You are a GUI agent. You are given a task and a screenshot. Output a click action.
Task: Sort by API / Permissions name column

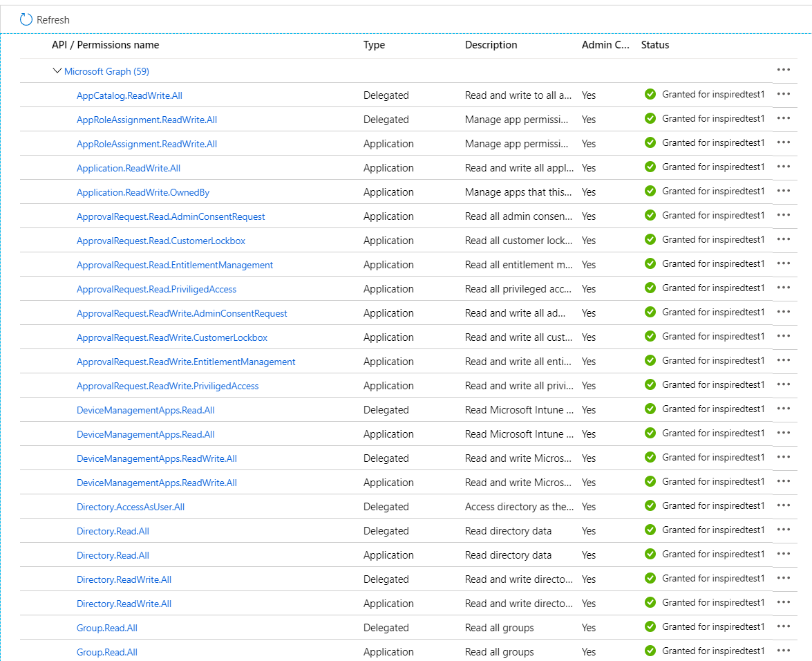[105, 45]
